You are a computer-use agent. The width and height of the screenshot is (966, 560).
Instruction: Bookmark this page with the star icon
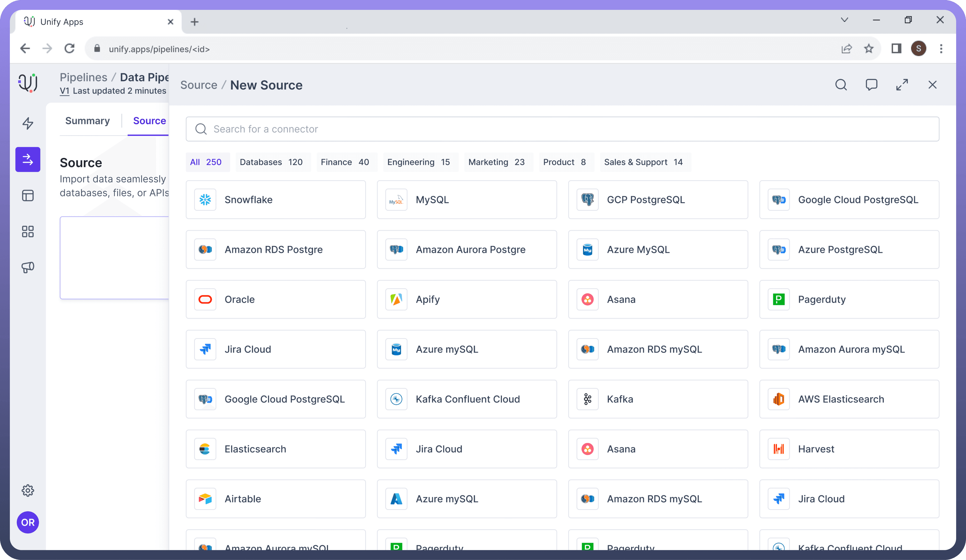[x=869, y=49]
